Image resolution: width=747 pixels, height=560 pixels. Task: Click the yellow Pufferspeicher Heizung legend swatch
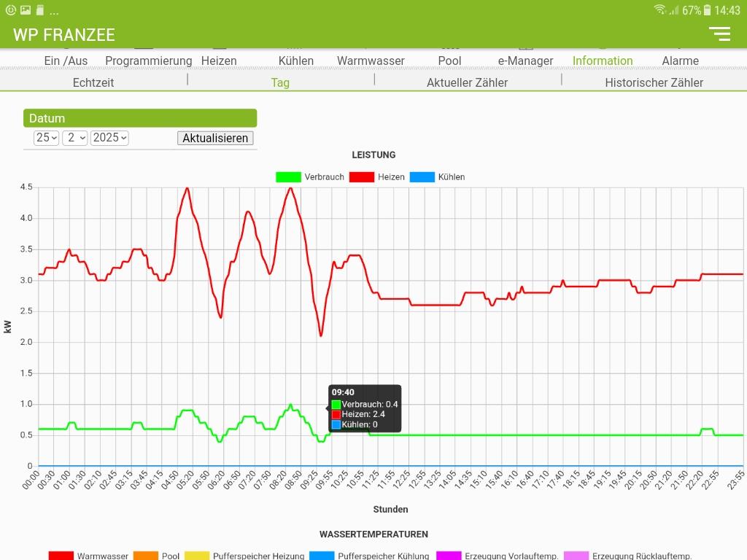[197, 556]
